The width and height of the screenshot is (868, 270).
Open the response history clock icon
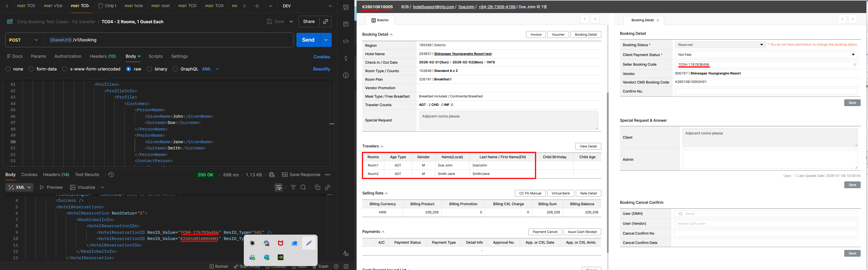point(111,175)
